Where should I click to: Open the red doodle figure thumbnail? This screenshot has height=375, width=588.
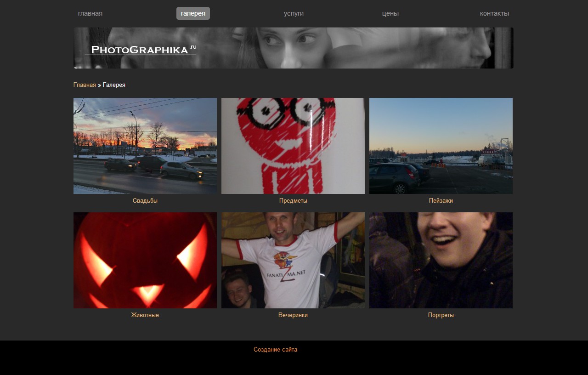coord(293,146)
